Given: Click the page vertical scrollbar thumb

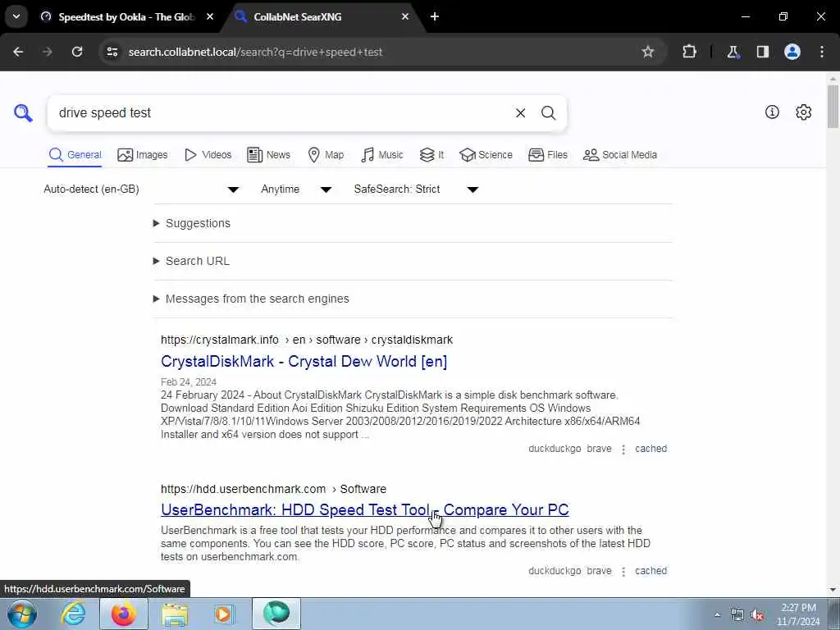Looking at the screenshot, I should coord(833,106).
